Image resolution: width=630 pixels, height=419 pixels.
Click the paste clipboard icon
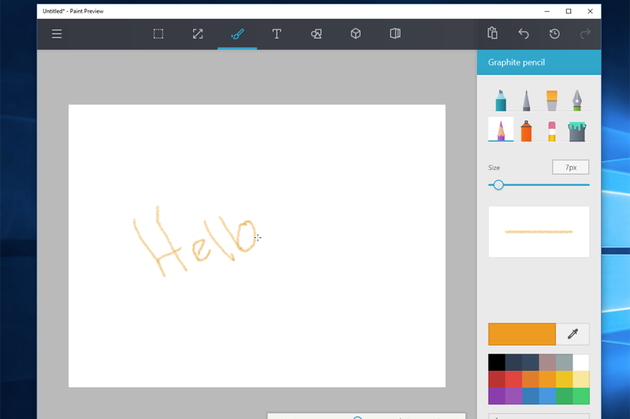[492, 33]
